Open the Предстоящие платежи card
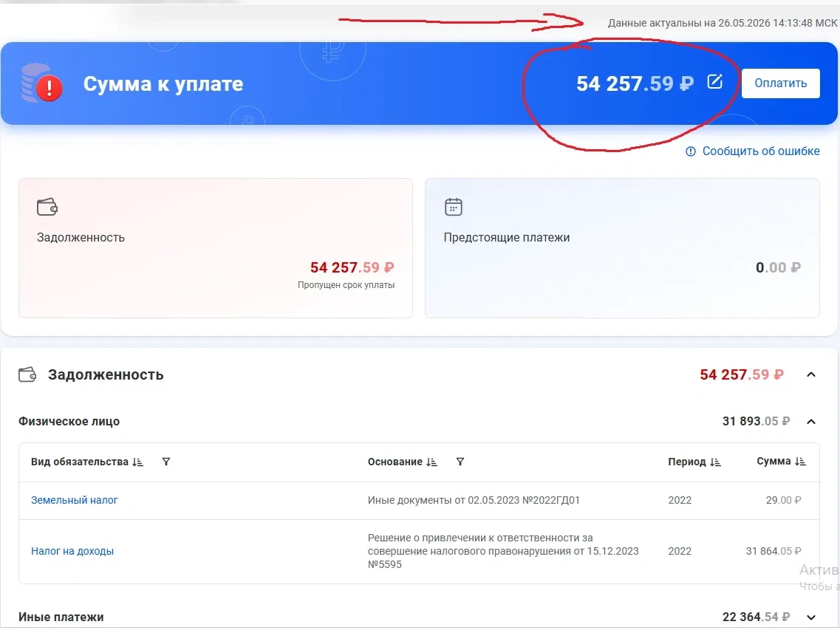The width and height of the screenshot is (840, 630). pos(622,248)
